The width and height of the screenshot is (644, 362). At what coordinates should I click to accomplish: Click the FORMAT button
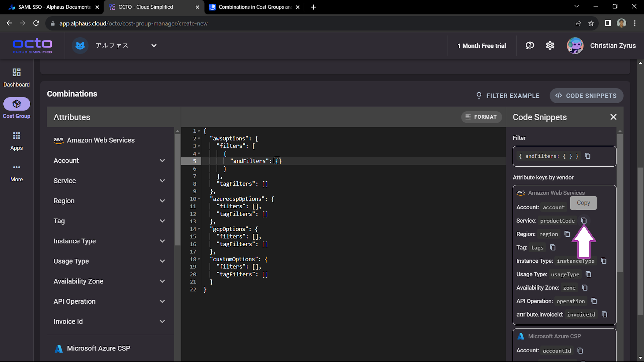(x=481, y=117)
